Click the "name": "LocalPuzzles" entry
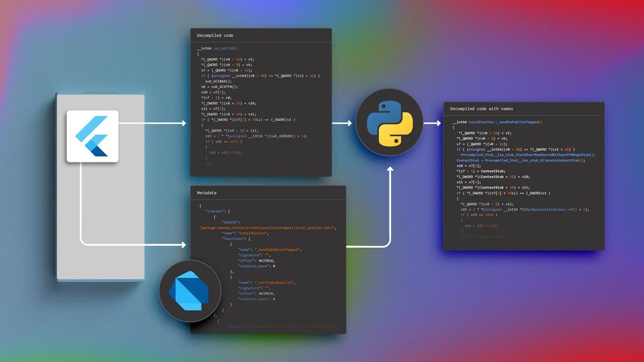The width and height of the screenshot is (644, 362). point(245,233)
